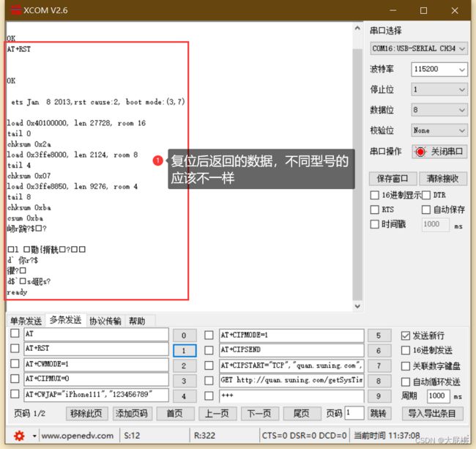The width and height of the screenshot is (476, 449).
Task: Click 保存窗口 button
Action: pos(393,179)
